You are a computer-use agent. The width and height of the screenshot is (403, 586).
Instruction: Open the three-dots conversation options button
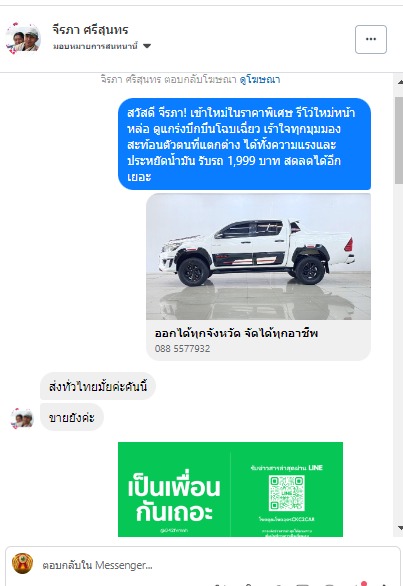tap(370, 39)
